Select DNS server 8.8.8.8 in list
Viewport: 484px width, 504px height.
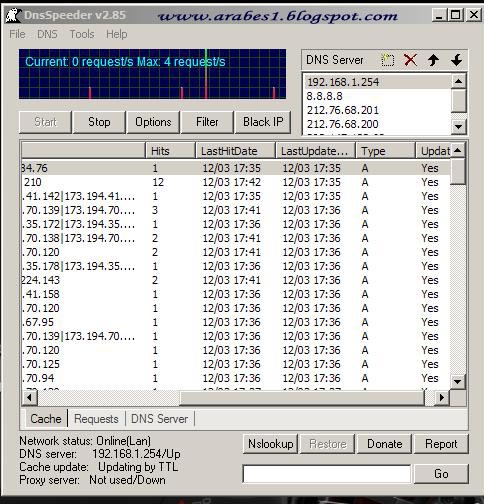click(378, 96)
